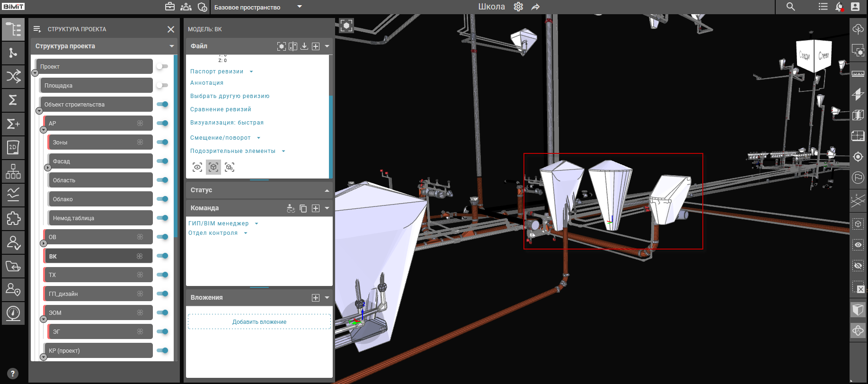Disable the Фасад layer toggle
This screenshot has width=868, height=384.
[x=162, y=161]
